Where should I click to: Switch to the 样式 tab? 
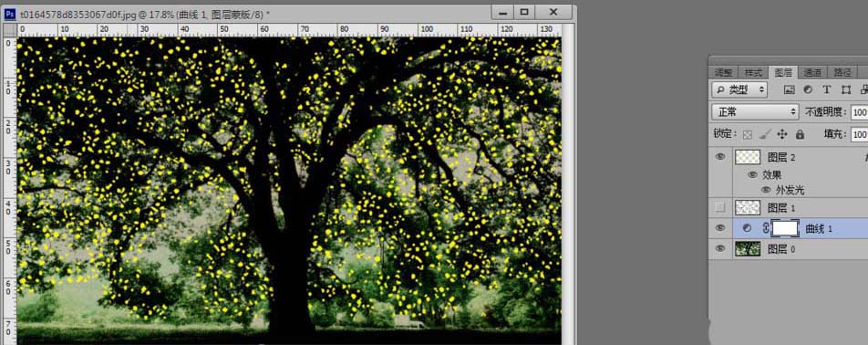click(x=753, y=72)
